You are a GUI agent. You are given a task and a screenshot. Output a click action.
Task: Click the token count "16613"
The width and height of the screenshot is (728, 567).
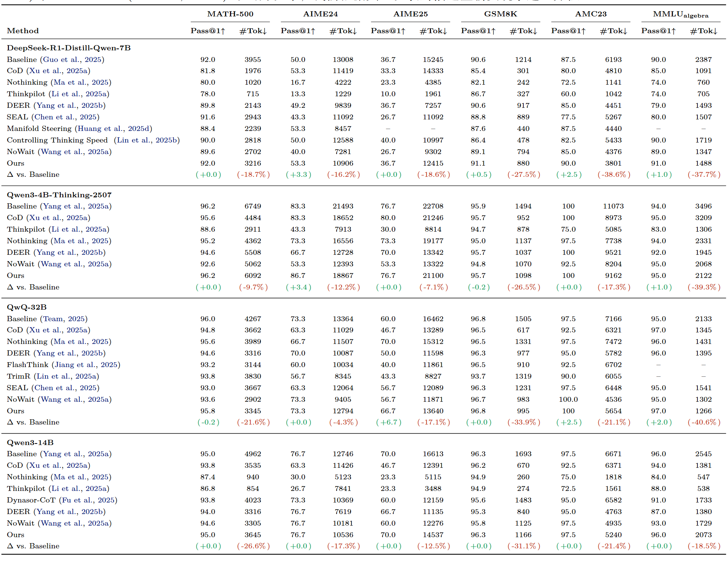[433, 454]
